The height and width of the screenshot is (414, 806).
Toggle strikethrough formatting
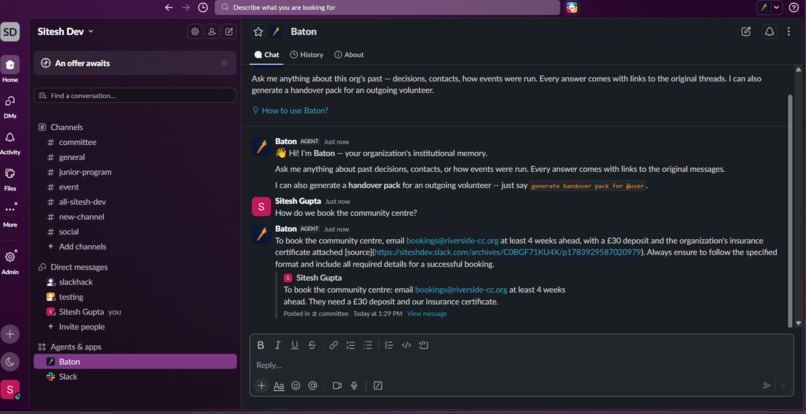(312, 345)
